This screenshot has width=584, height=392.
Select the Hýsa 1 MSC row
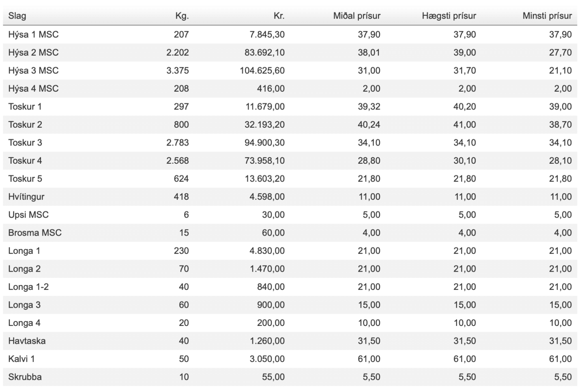(290, 34)
